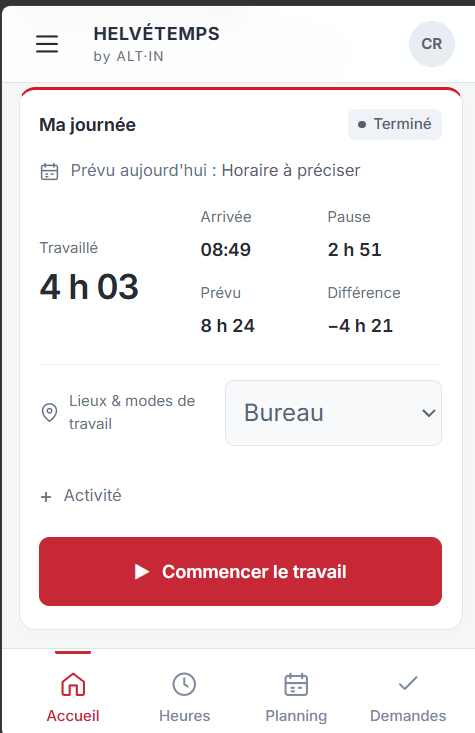Click the chevron arrow of the Bureau selector
The width and height of the screenshot is (475, 733).
(429, 413)
